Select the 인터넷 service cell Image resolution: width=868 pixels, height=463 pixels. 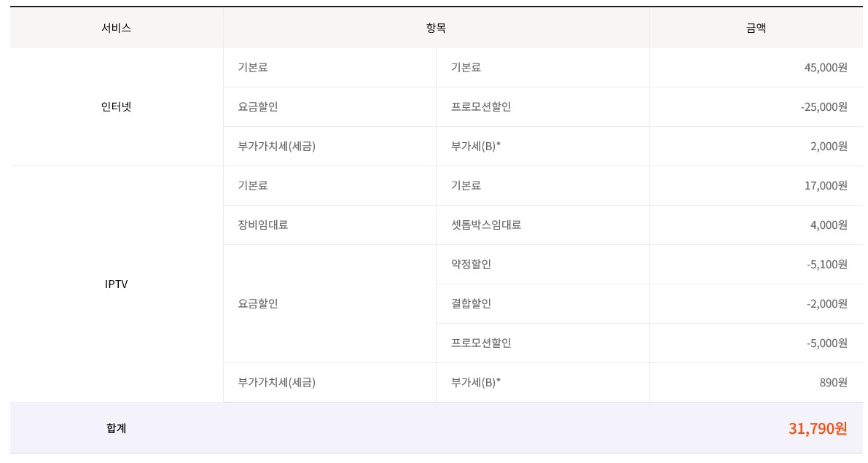(117, 106)
